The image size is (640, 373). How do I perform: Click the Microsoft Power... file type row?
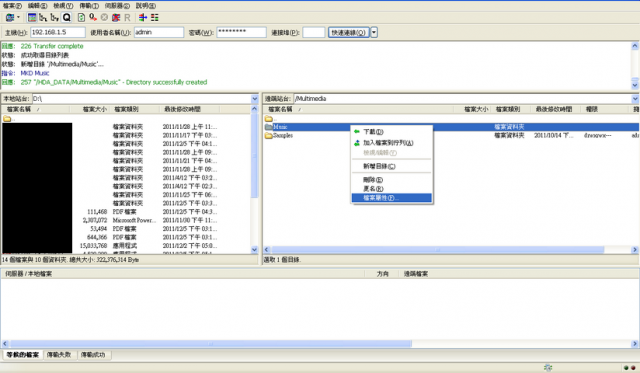(127, 220)
